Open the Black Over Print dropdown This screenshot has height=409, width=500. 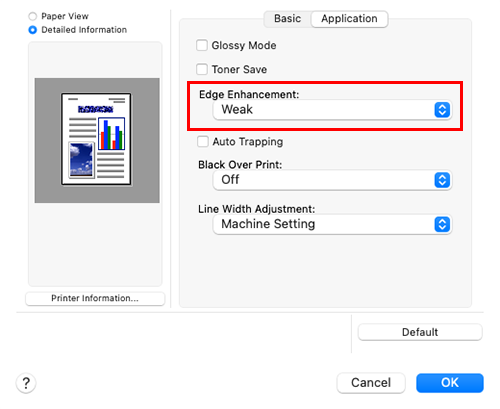pyautogui.click(x=332, y=180)
